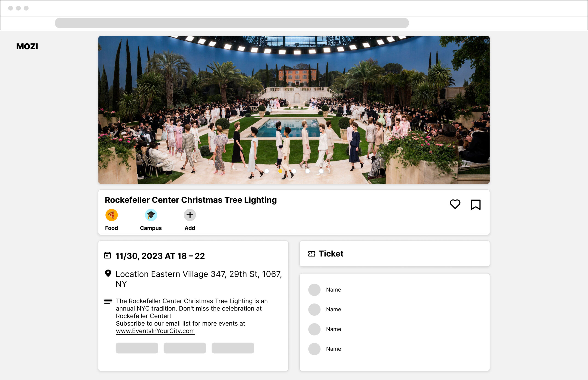This screenshot has width=588, height=380.
Task: Click the last gray placeholder button under description
Action: tap(233, 348)
